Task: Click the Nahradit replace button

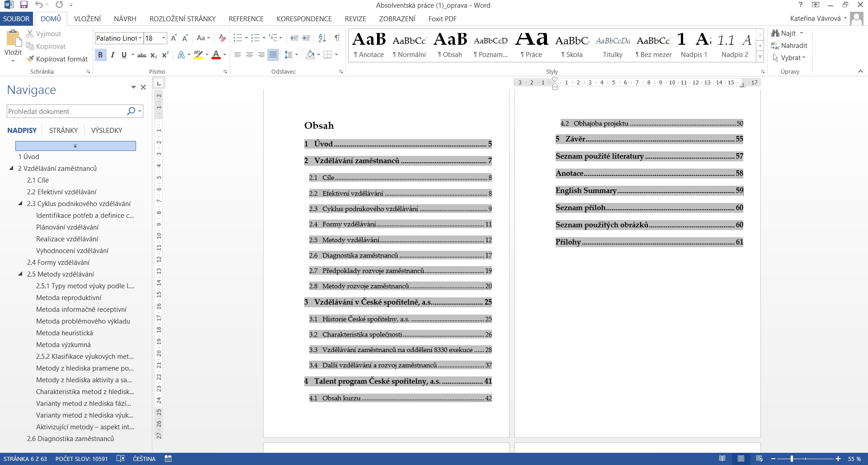Action: 789,46
